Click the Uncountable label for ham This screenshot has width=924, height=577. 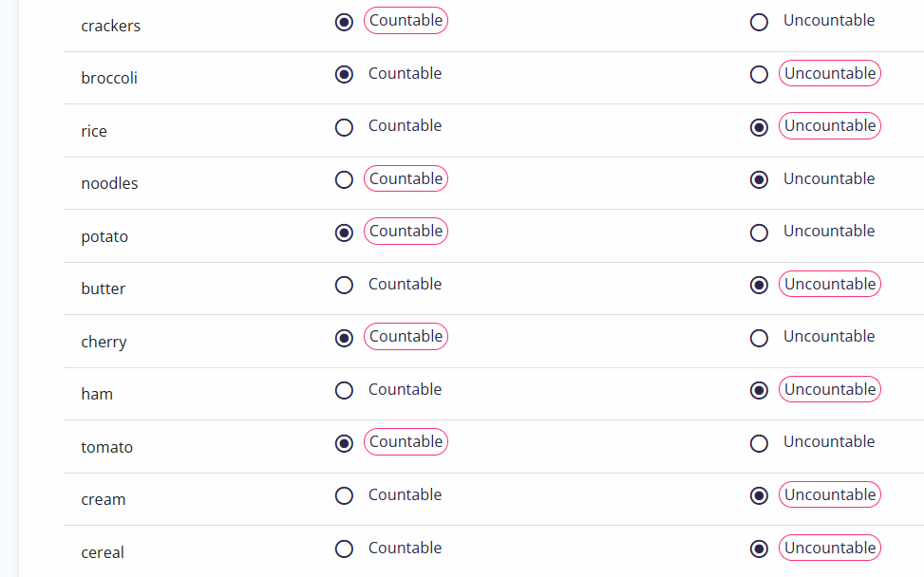point(830,390)
